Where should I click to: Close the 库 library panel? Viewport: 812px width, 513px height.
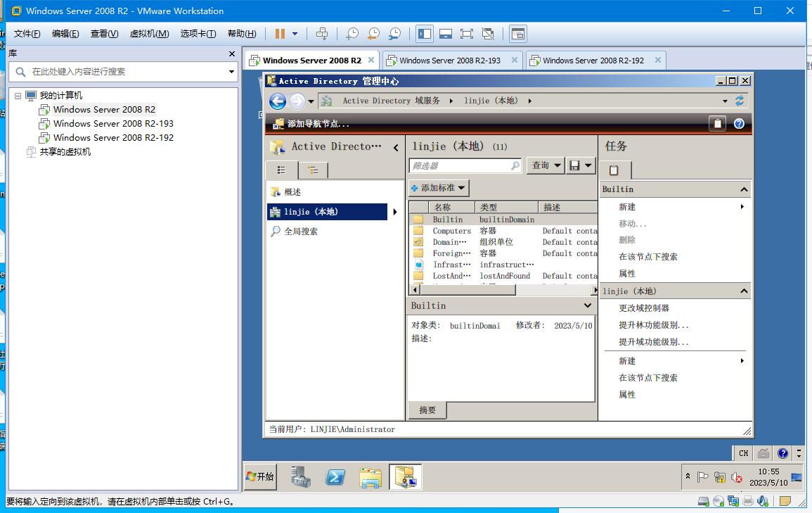pyautogui.click(x=231, y=54)
